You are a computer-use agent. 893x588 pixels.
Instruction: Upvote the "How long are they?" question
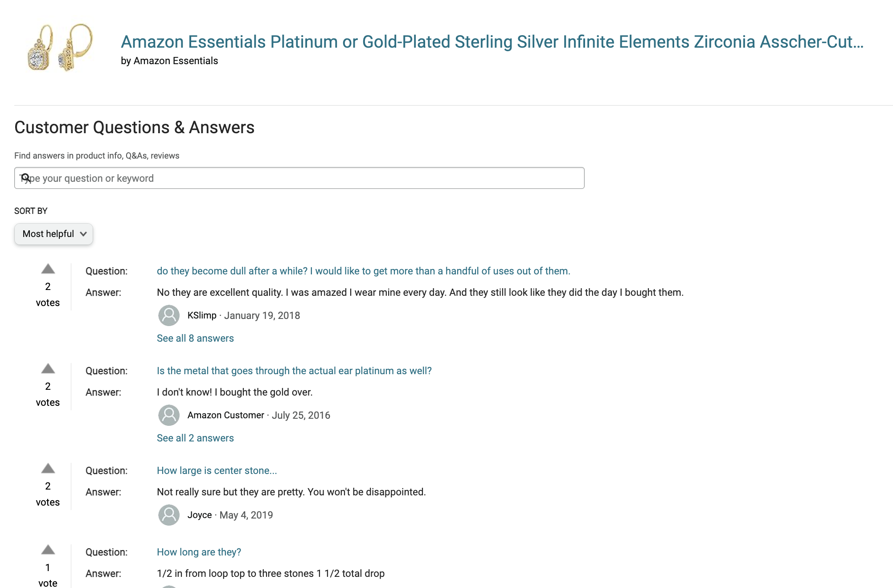pyautogui.click(x=48, y=550)
